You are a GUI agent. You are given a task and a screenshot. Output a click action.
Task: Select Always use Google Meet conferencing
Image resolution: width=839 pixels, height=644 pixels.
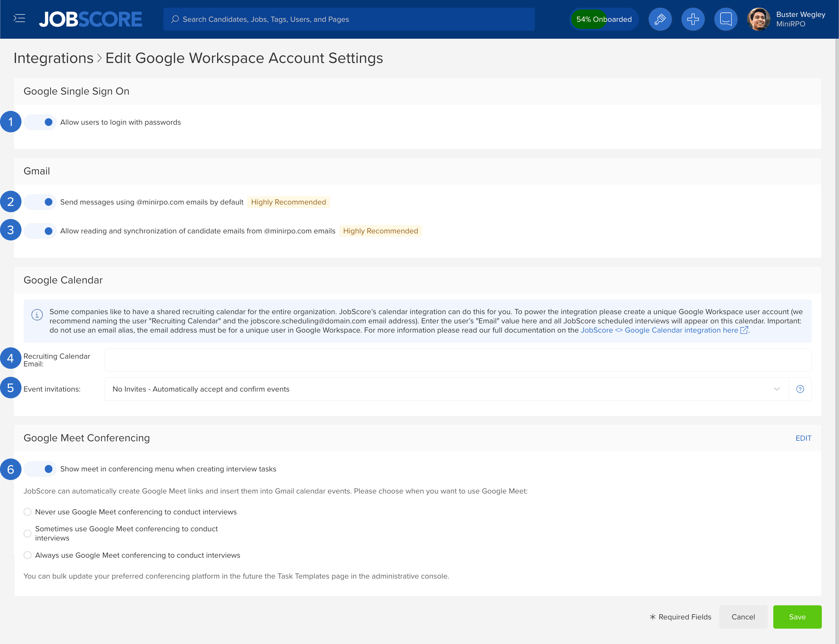coord(27,555)
